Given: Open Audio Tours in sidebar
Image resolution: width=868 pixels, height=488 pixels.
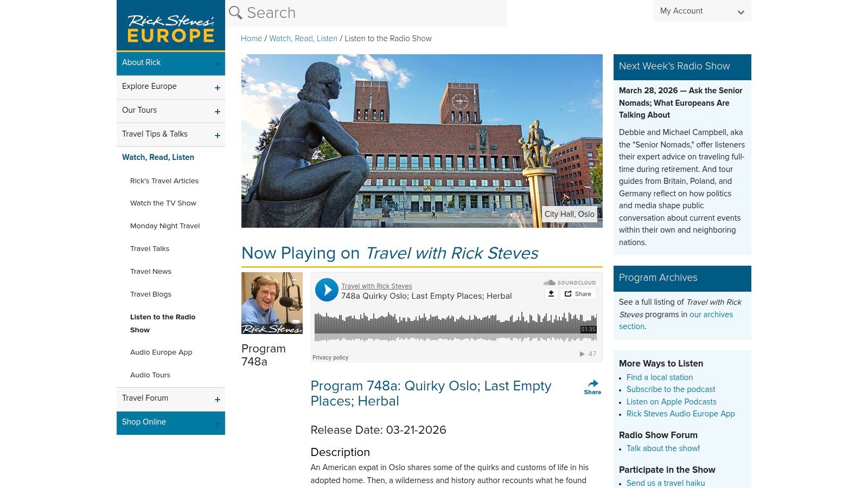Looking at the screenshot, I should click(x=150, y=375).
